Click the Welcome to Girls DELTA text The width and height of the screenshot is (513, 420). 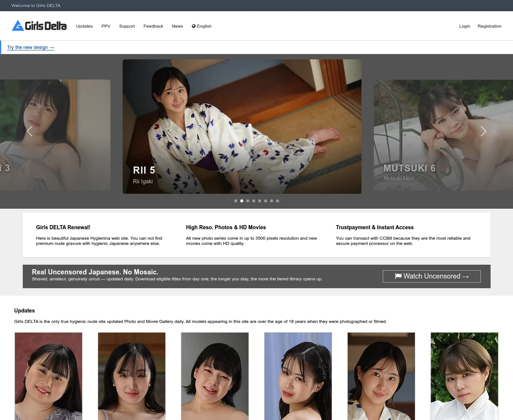pyautogui.click(x=36, y=6)
